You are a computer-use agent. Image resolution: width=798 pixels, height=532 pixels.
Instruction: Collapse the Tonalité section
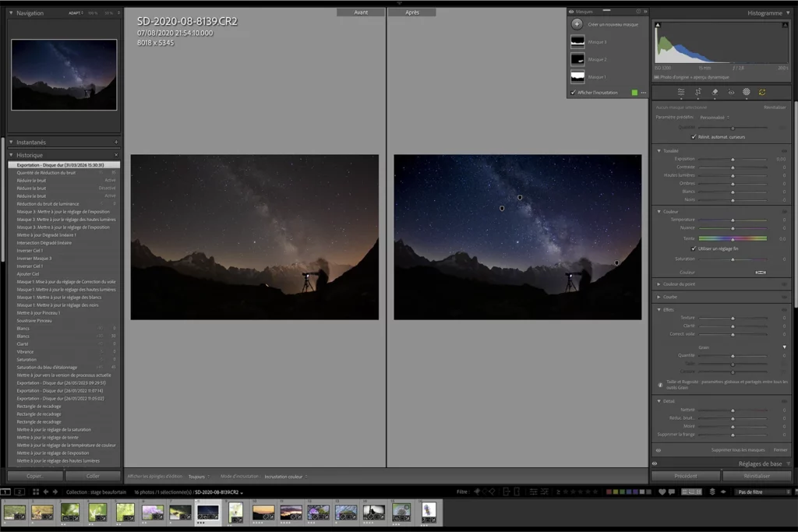659,151
